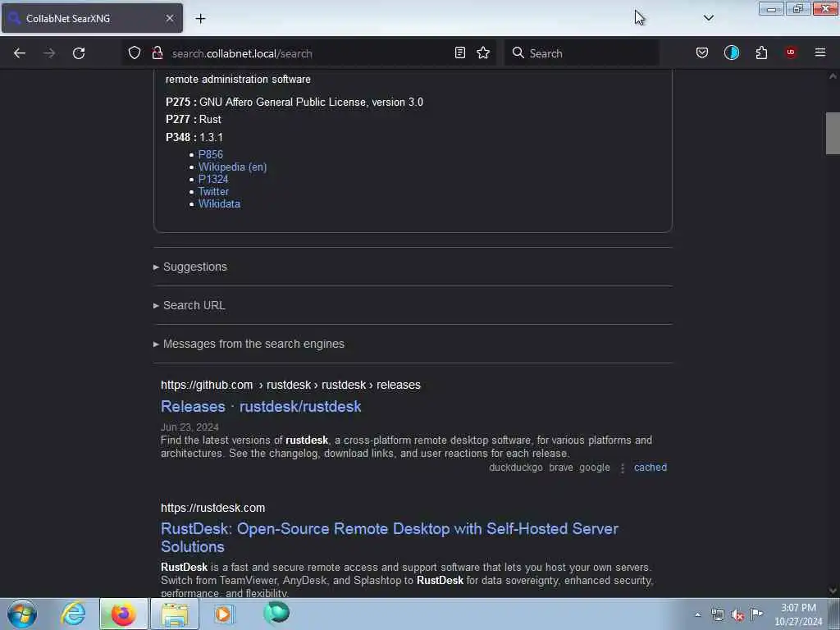Screen dimensions: 840x630
Task: Open the Twitter link
Action: (213, 191)
